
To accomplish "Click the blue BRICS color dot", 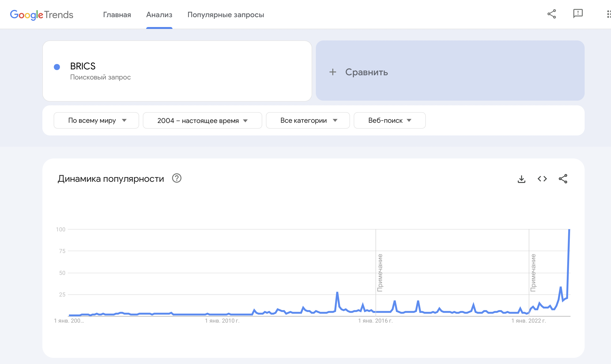I will 57,67.
